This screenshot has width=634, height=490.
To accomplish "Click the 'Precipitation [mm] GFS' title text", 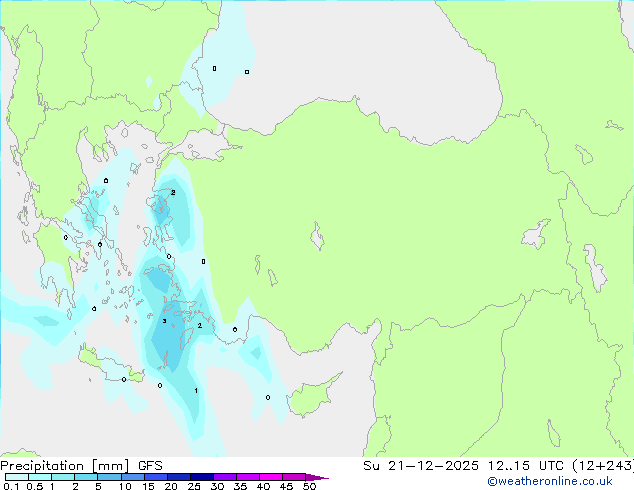I will click(x=81, y=466).
